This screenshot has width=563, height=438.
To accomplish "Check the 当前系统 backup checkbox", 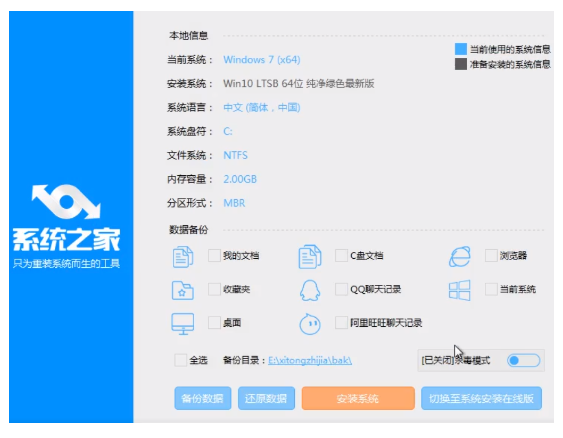I will click(x=491, y=289).
